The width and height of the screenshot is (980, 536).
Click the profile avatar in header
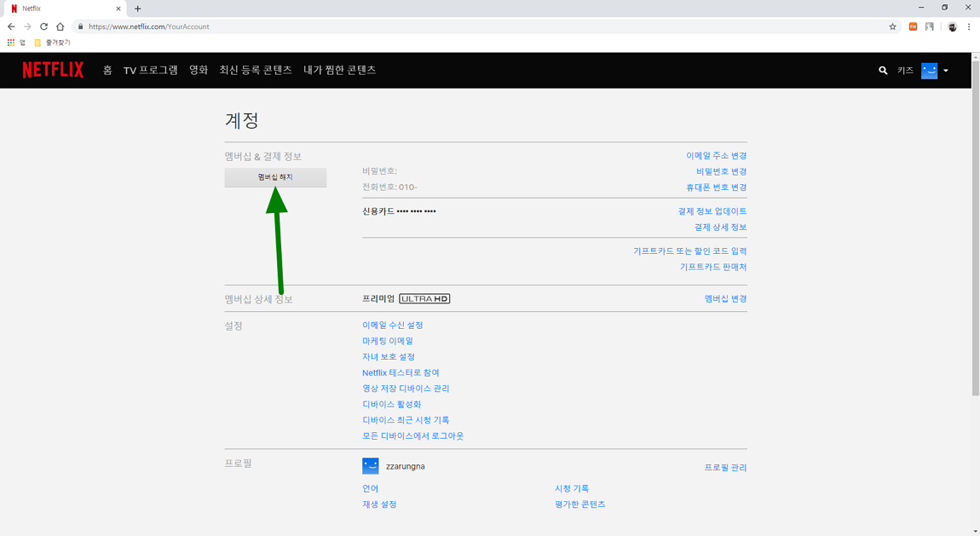(x=930, y=71)
